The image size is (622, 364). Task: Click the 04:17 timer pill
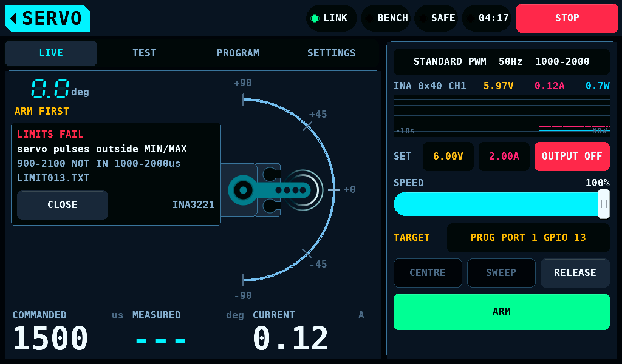click(487, 18)
